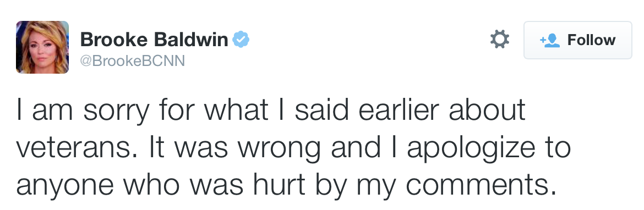Screen dimensions: 644x210
Task: Click the surname "Baldwin" in header
Action: (x=191, y=40)
